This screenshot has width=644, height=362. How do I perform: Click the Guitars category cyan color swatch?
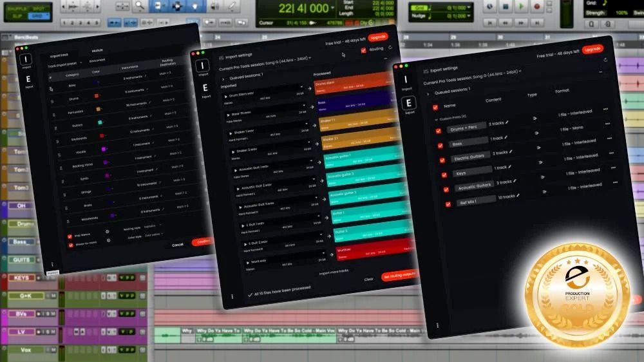pos(100,122)
